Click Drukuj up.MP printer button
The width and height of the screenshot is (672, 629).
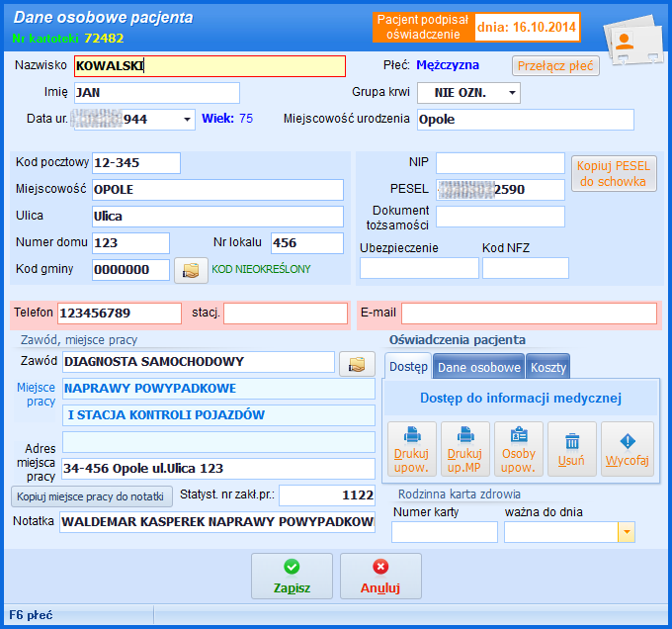point(464,449)
